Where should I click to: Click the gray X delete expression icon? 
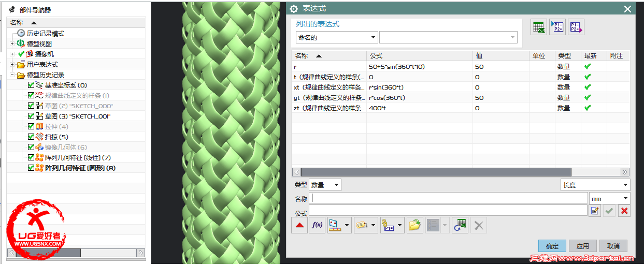[479, 225]
